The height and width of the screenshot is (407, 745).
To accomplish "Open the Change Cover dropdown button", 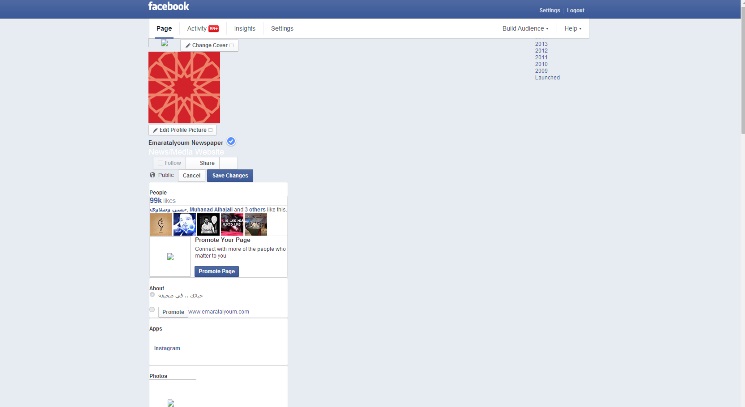I will [209, 45].
